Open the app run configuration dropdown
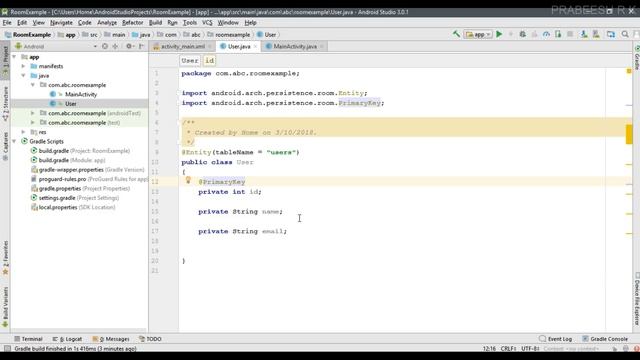The height and width of the screenshot is (360, 640). pyautogui.click(x=478, y=35)
